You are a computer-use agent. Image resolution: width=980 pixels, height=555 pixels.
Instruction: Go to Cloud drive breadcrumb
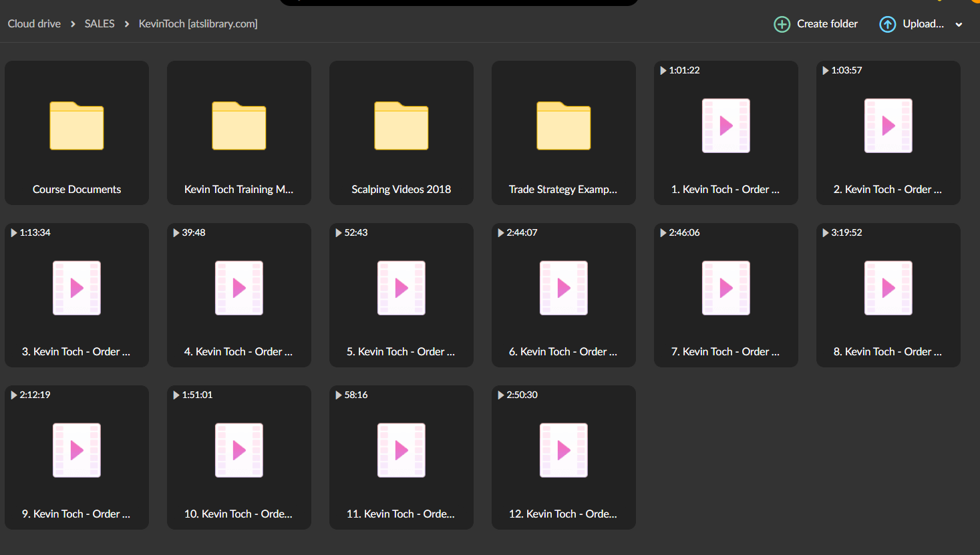point(34,23)
